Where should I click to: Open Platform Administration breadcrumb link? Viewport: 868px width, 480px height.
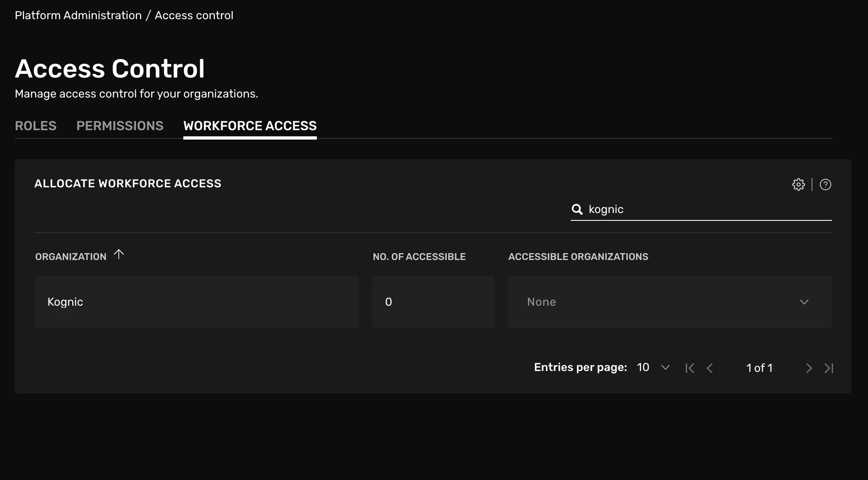[x=78, y=16]
